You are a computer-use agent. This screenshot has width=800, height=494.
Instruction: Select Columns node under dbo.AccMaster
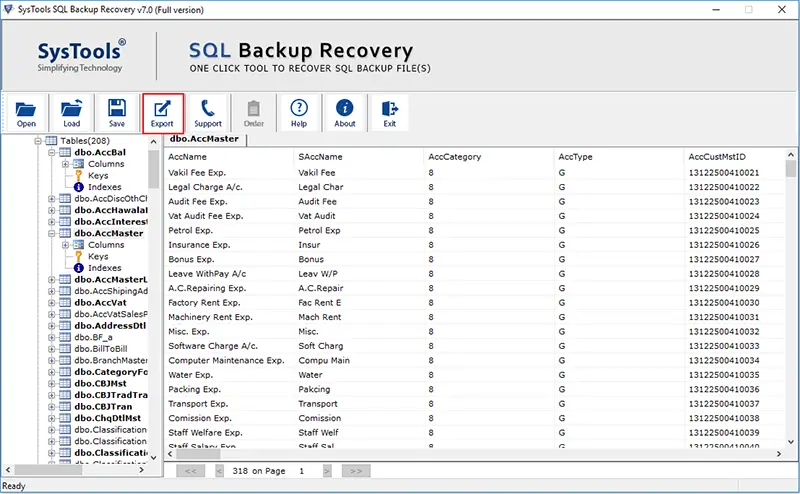106,245
